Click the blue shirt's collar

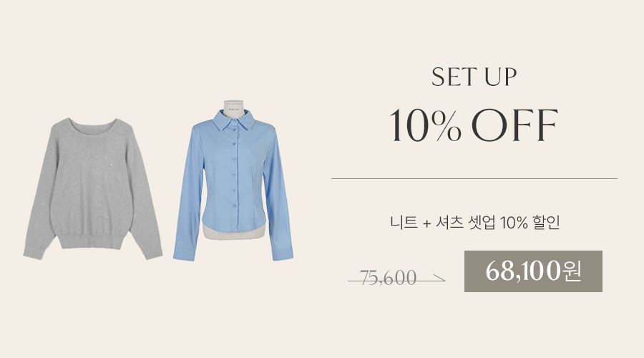(235, 120)
